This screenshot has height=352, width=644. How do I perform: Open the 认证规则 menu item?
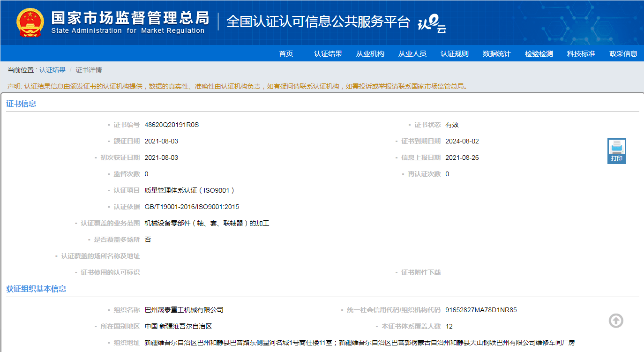pos(455,53)
